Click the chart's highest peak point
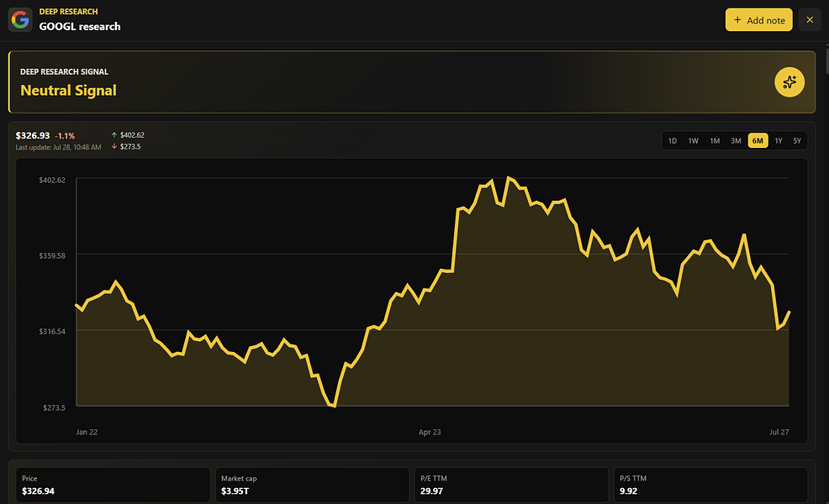The width and height of the screenshot is (829, 504). tap(508, 178)
